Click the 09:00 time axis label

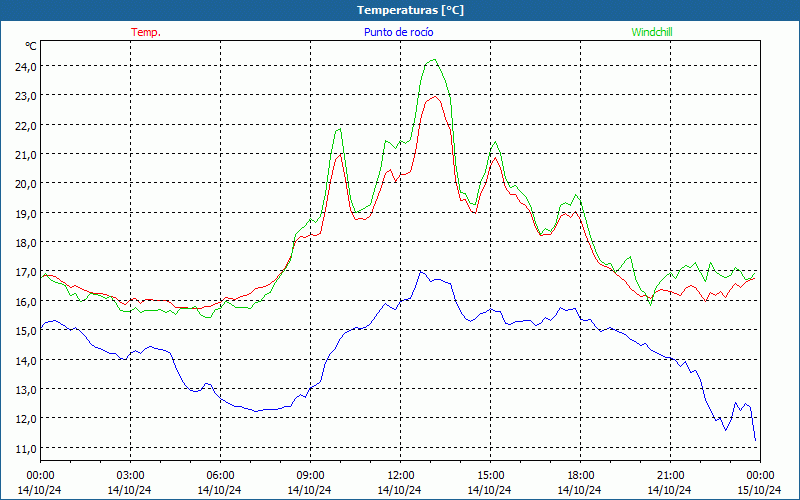click(x=310, y=476)
